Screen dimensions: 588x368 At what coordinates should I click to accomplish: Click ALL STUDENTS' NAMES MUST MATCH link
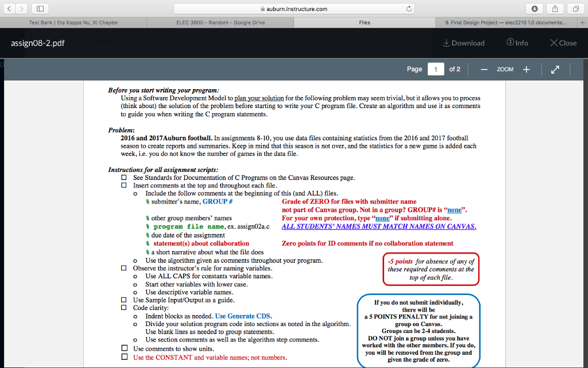pos(379,227)
